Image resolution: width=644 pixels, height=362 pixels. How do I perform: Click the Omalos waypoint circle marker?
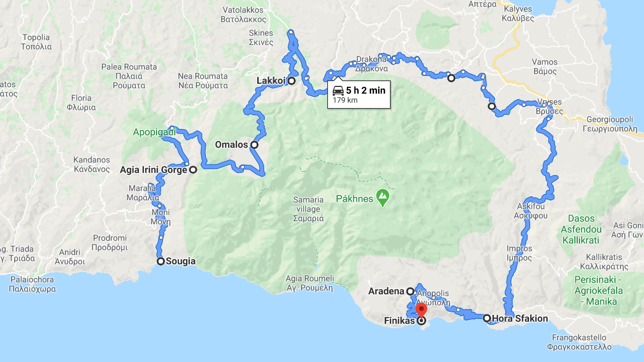click(x=254, y=144)
